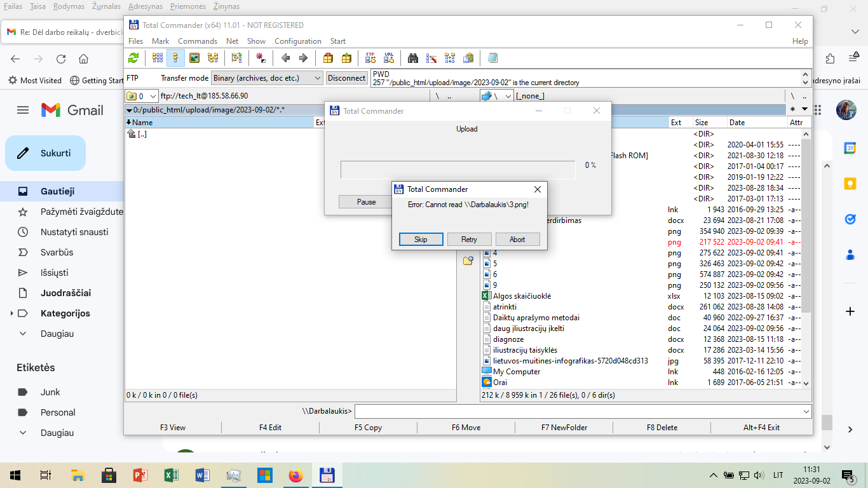This screenshot has height=488, width=868.
Task: Open the FTP connect toolbar icon
Action: coord(370,58)
